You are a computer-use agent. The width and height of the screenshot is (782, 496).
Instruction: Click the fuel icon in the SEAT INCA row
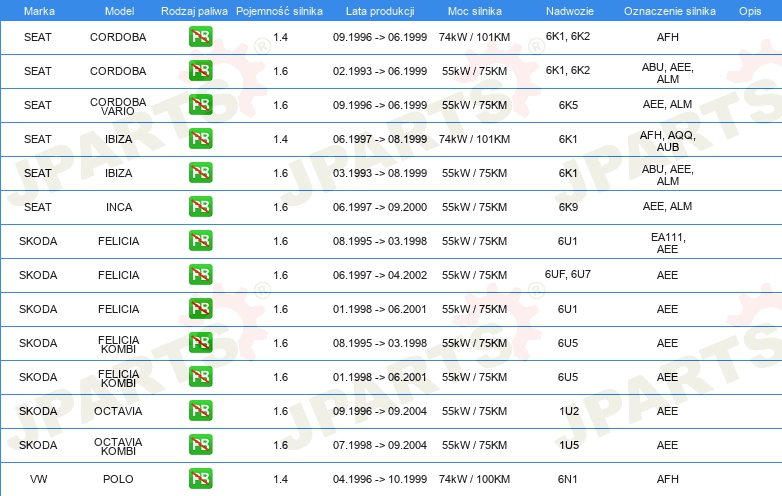[x=200, y=207]
